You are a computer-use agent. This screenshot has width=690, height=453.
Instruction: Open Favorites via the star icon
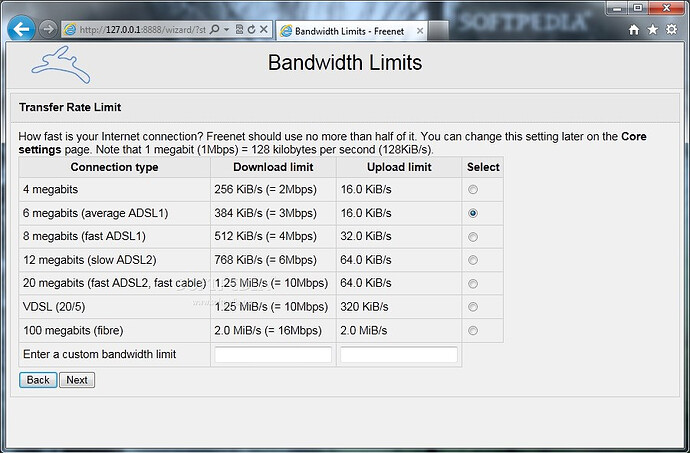(653, 30)
